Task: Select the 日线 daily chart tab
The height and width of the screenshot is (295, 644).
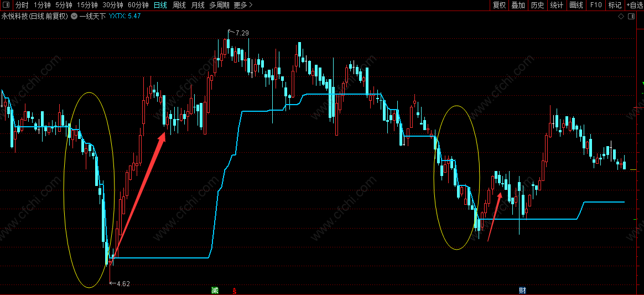Action: tap(160, 5)
